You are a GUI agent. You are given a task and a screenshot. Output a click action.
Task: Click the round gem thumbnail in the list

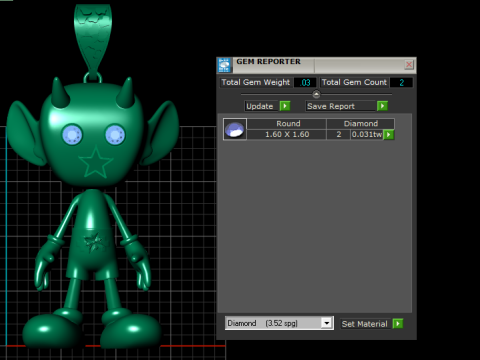(x=235, y=129)
